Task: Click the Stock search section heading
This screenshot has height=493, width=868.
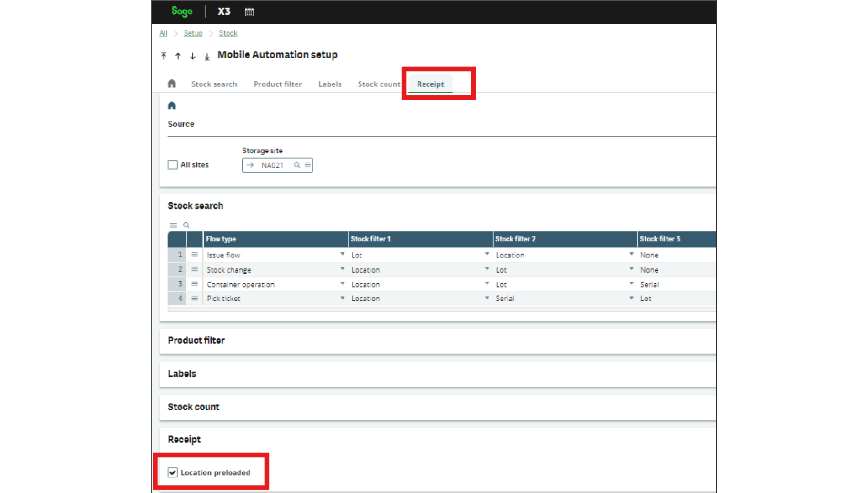Action: [196, 206]
